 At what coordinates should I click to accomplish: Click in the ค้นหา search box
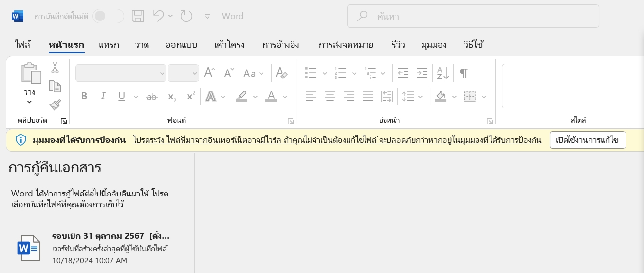coord(473,16)
